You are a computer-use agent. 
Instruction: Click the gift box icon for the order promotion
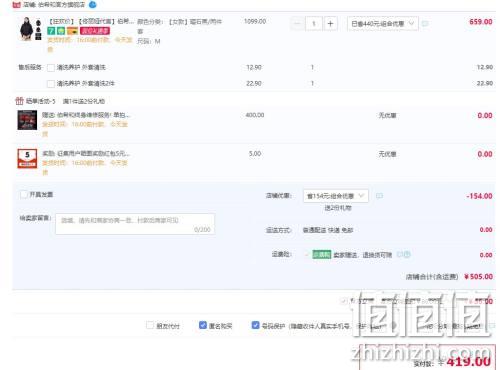point(19,101)
